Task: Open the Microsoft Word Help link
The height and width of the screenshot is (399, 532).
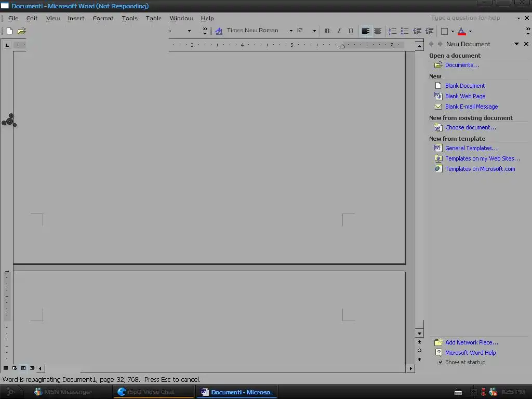Action: pos(471,353)
